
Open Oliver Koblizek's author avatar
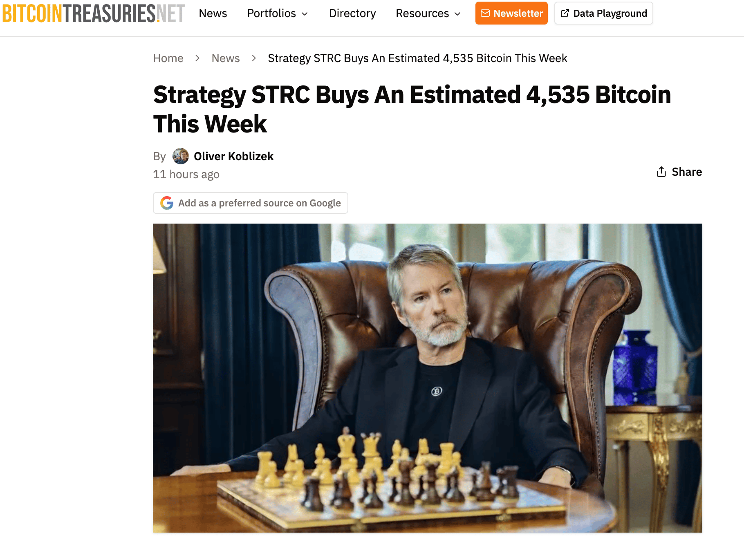180,156
